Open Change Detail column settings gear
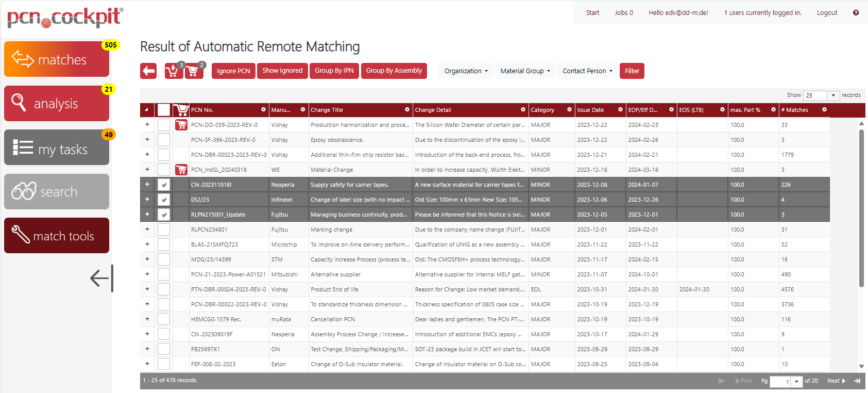The width and height of the screenshot is (868, 393). (523, 109)
